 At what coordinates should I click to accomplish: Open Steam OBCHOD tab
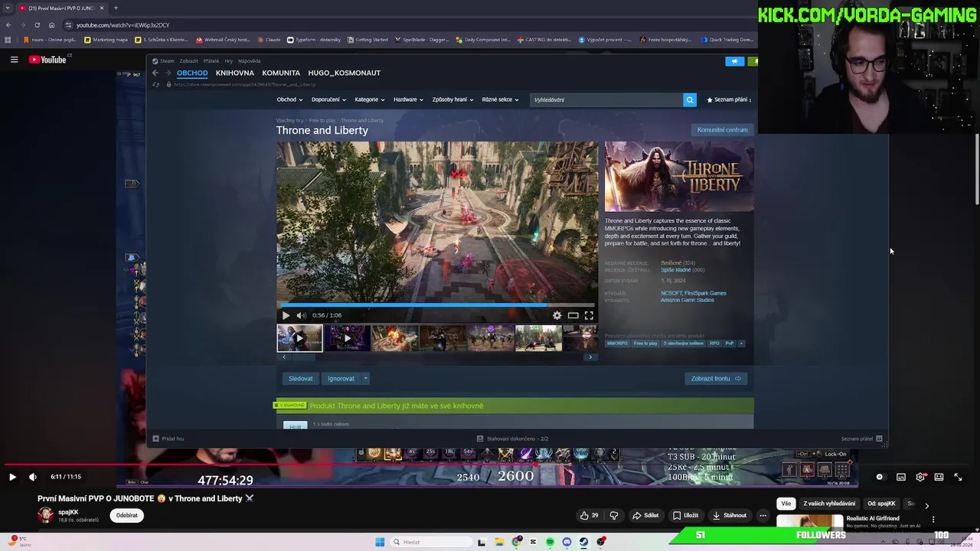[192, 73]
